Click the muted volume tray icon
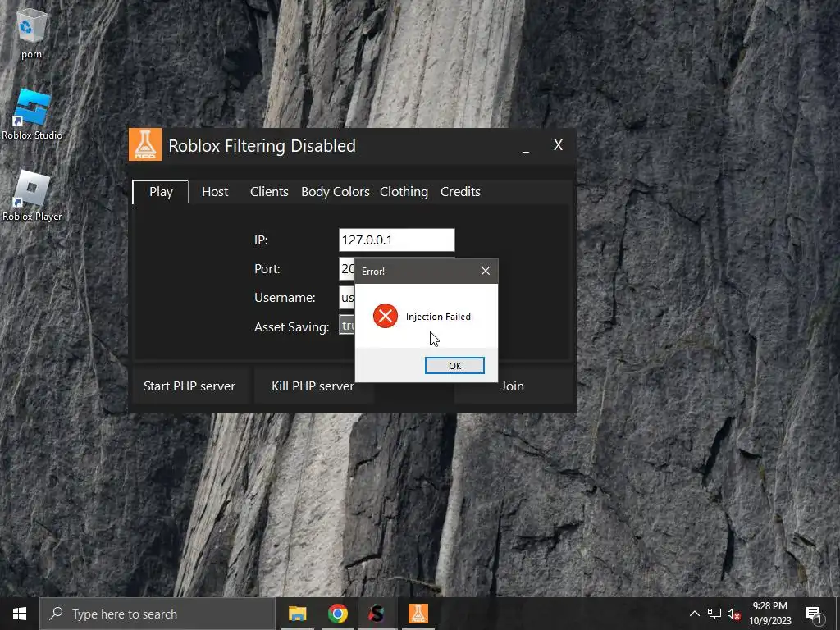The height and width of the screenshot is (630, 840). tap(734, 614)
